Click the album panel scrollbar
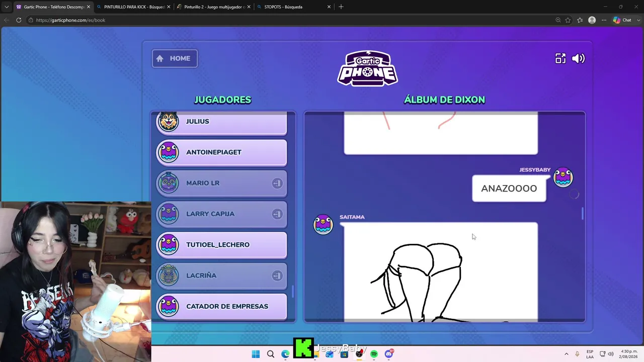This screenshot has height=362, width=644. pyautogui.click(x=583, y=214)
